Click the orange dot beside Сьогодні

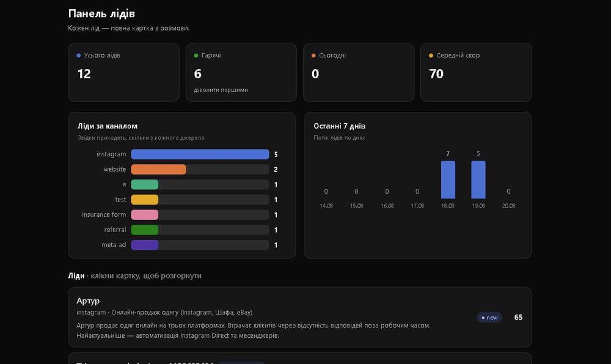click(313, 56)
